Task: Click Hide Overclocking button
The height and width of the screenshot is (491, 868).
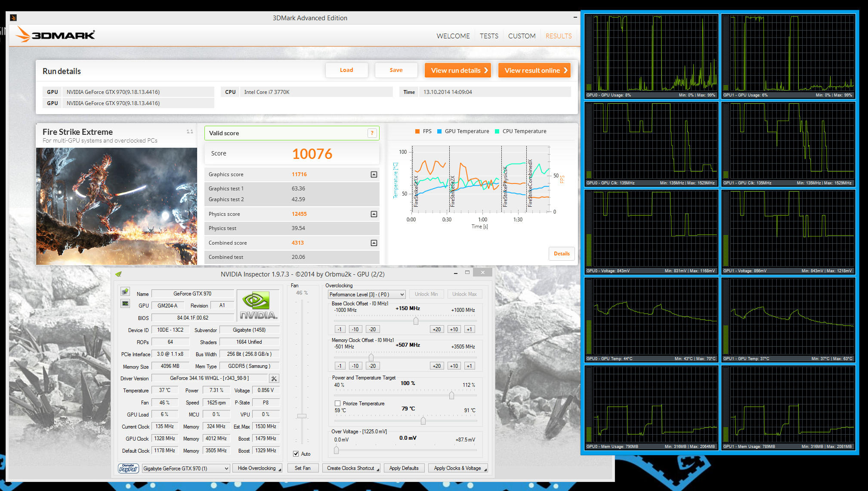Action: point(257,468)
